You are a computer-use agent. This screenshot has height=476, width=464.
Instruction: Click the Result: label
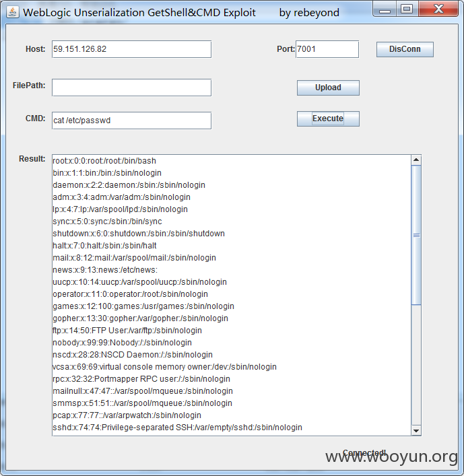point(32,159)
